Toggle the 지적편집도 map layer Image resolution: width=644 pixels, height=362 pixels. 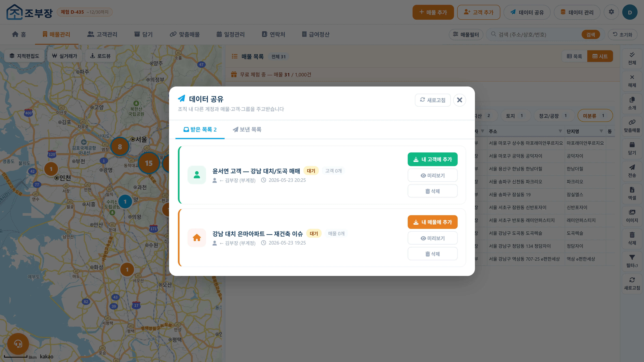click(x=24, y=56)
